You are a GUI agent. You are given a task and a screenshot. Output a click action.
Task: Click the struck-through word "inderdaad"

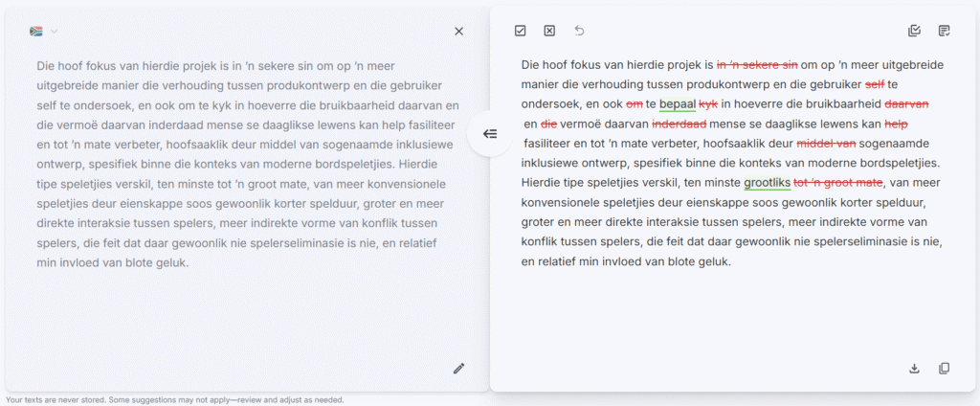[x=679, y=124]
